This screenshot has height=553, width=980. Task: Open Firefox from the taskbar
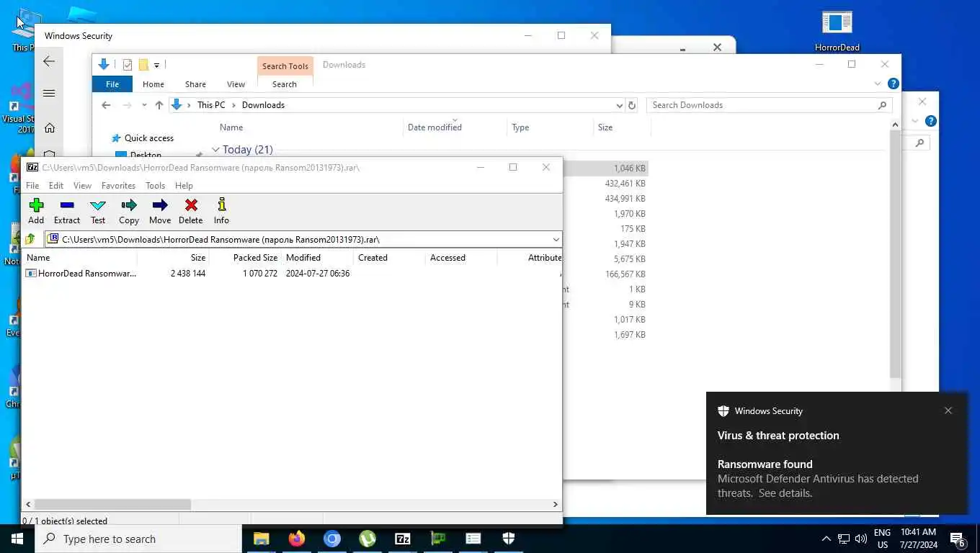296,539
